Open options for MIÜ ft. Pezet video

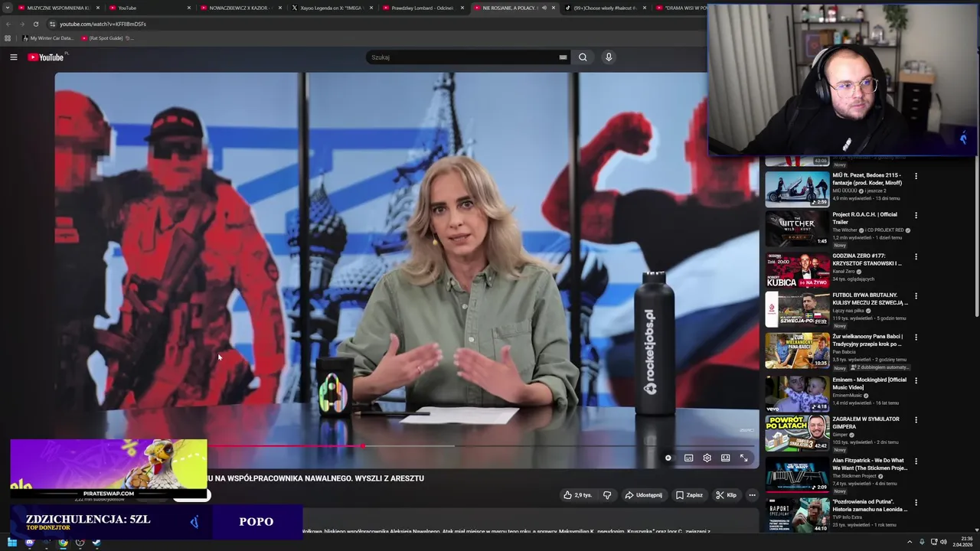(916, 176)
